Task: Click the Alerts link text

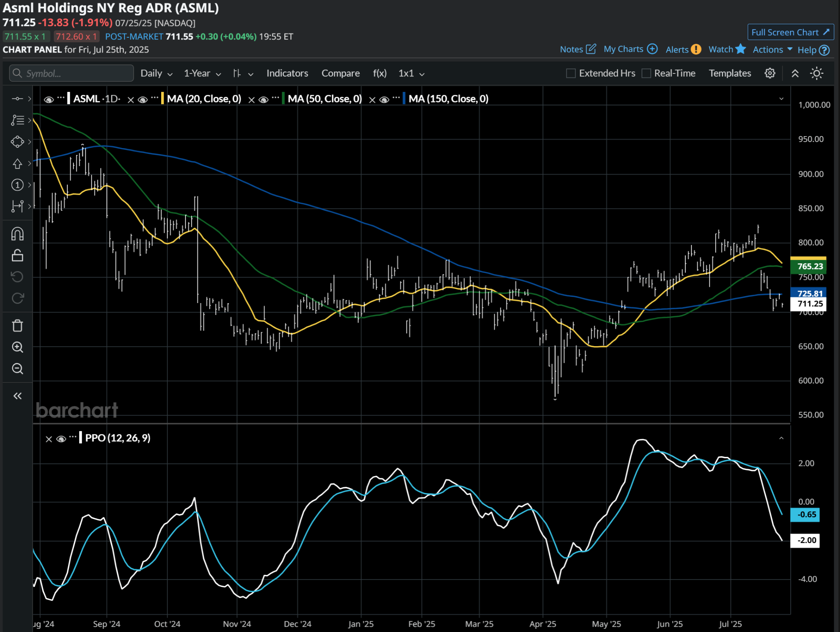Action: 677,50
